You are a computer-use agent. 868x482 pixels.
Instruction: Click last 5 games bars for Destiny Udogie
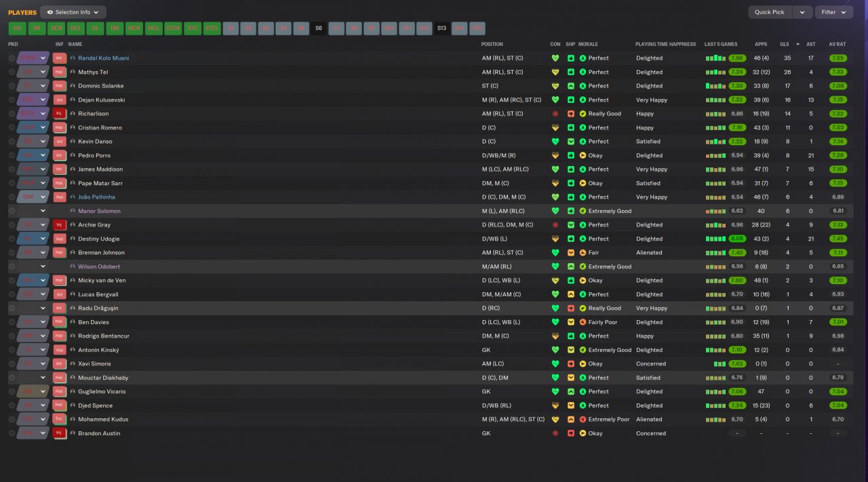[x=715, y=239]
